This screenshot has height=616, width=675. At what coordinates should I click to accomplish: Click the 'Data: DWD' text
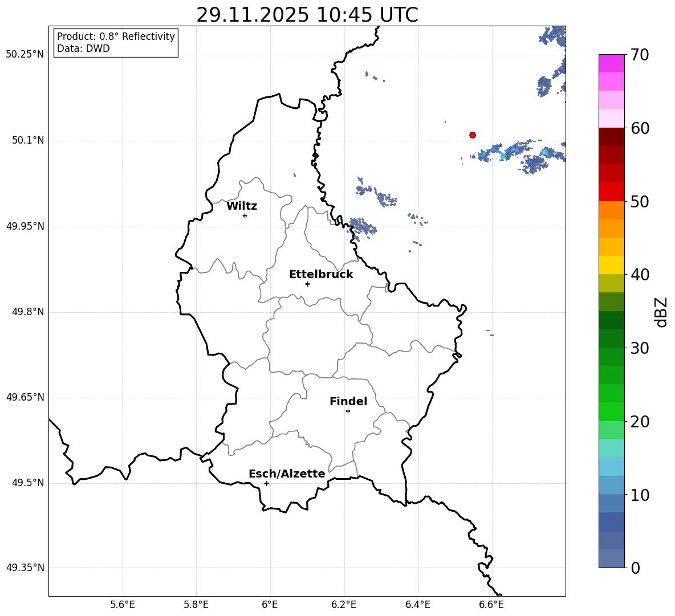tap(83, 48)
